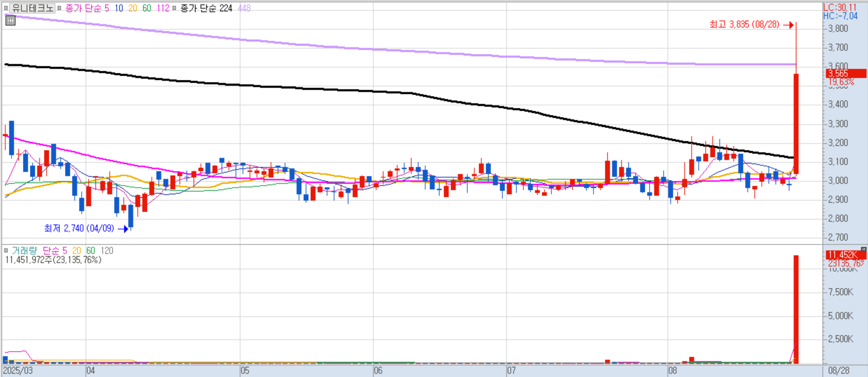This screenshot has height=377, width=868.
Task: Click the 2,800 price axis label
Action: click(x=838, y=218)
